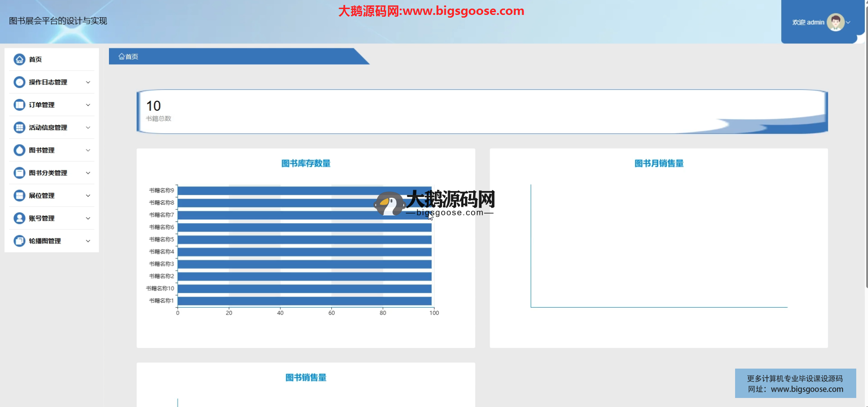Select the 首页 breadcrumb tab
Viewport: 868px width, 407px height.
click(x=129, y=56)
